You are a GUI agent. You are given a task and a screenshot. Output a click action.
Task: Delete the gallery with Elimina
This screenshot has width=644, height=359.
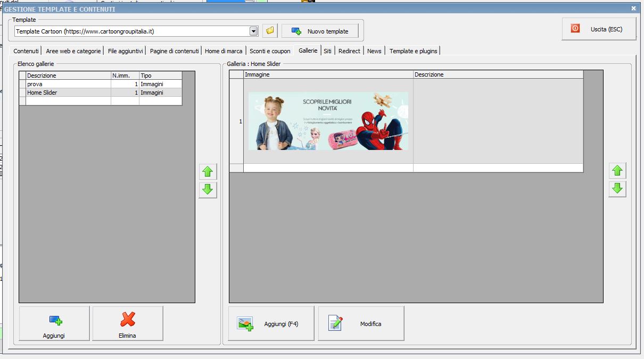click(x=128, y=323)
